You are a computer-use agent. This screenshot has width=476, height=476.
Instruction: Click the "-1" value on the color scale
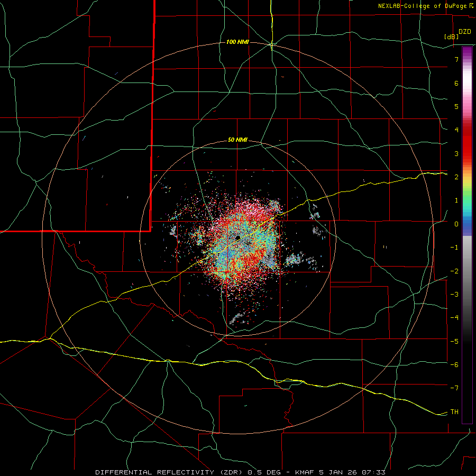click(454, 248)
